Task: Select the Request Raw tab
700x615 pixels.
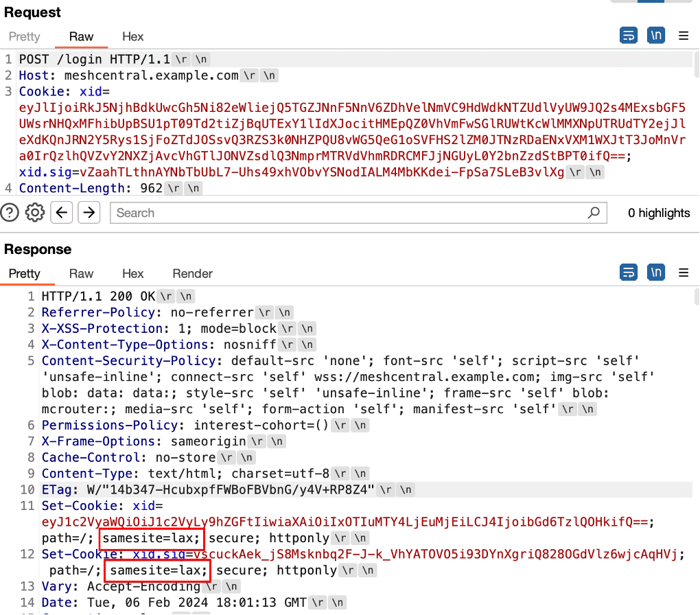Action: pos(81,36)
